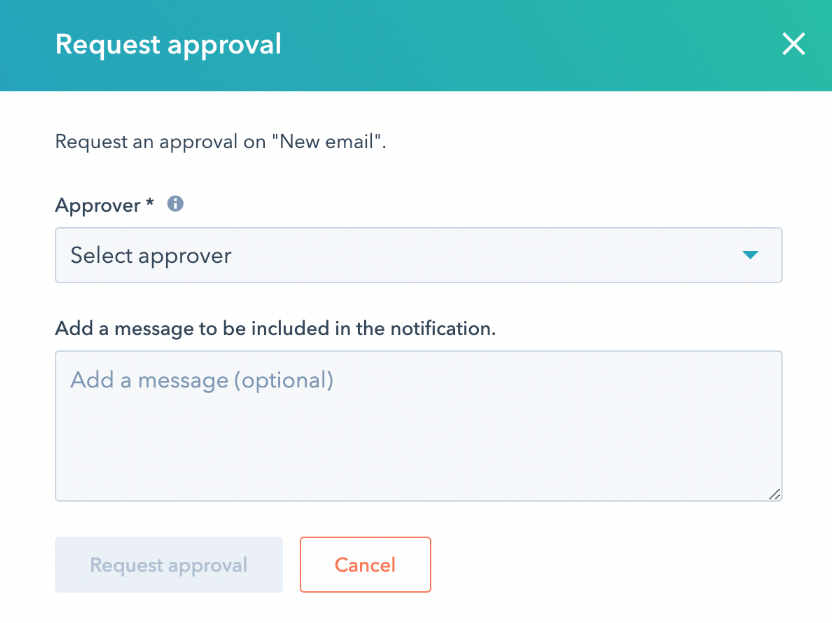Click the disabled Request approval button
832x623 pixels.
(x=169, y=565)
